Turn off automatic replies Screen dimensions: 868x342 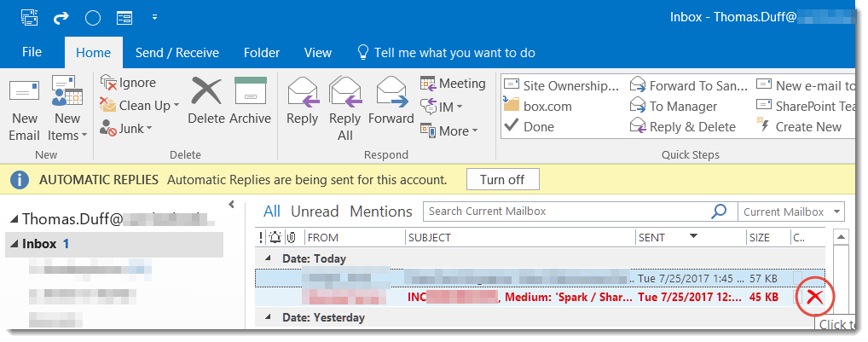click(503, 179)
